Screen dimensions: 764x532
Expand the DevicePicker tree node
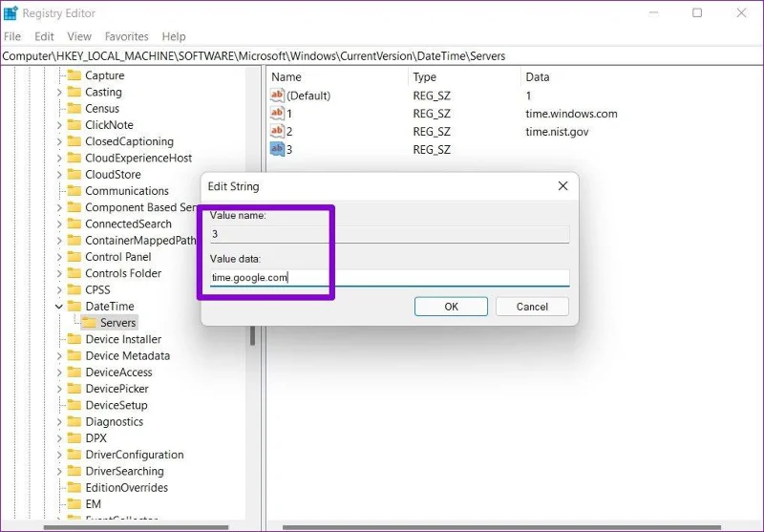[59, 389]
